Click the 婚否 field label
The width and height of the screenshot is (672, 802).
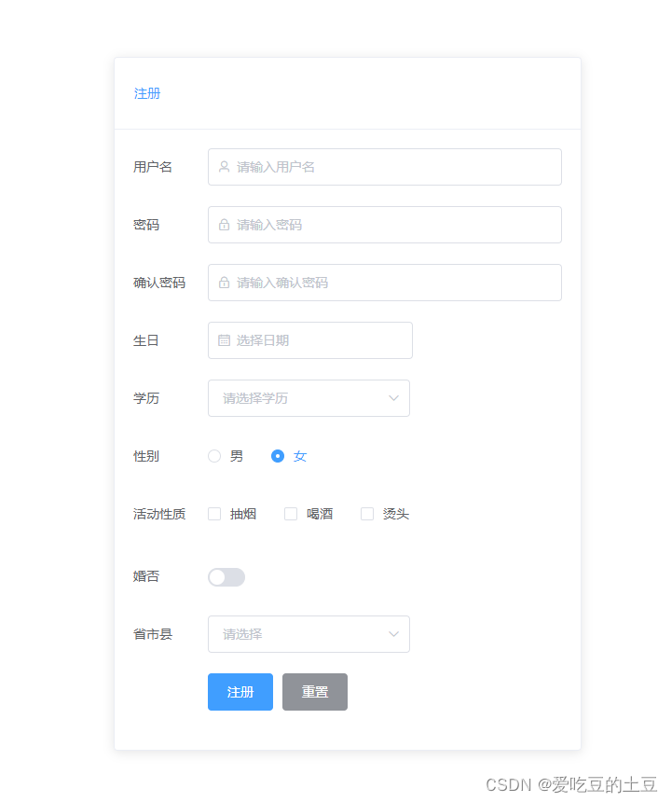pos(146,576)
